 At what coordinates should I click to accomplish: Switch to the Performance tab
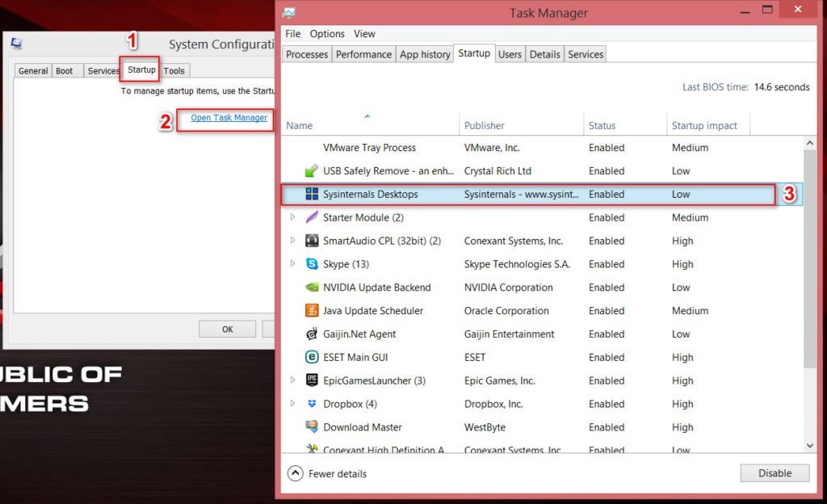pos(364,54)
